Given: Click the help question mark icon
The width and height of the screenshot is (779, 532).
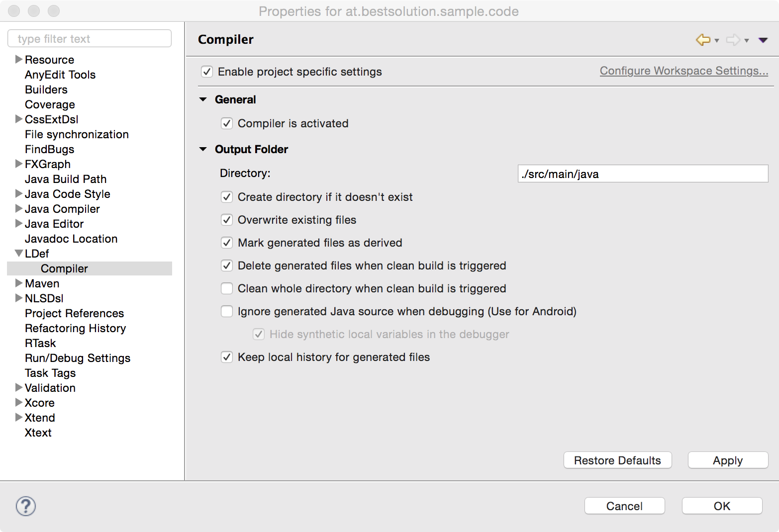Looking at the screenshot, I should [x=26, y=506].
